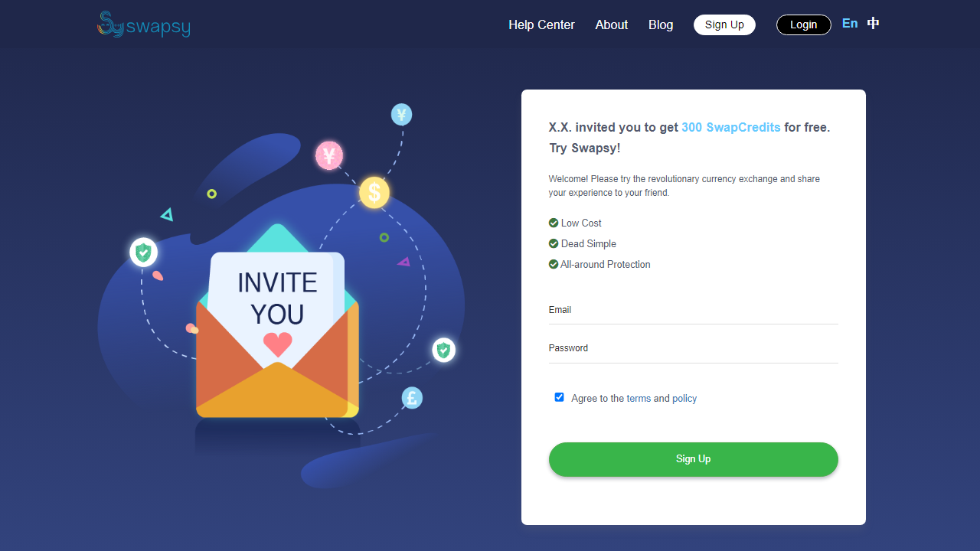The image size is (980, 551).
Task: Click the green shield icon on left
Action: pyautogui.click(x=143, y=252)
